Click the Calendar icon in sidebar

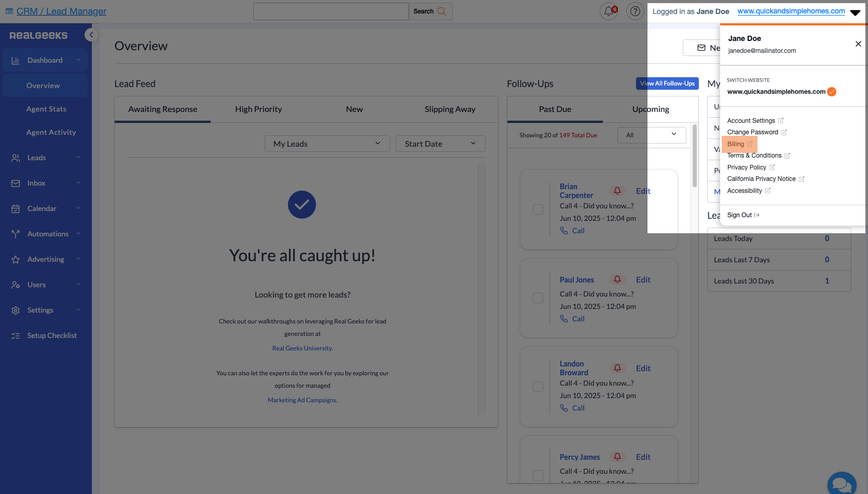click(x=16, y=208)
